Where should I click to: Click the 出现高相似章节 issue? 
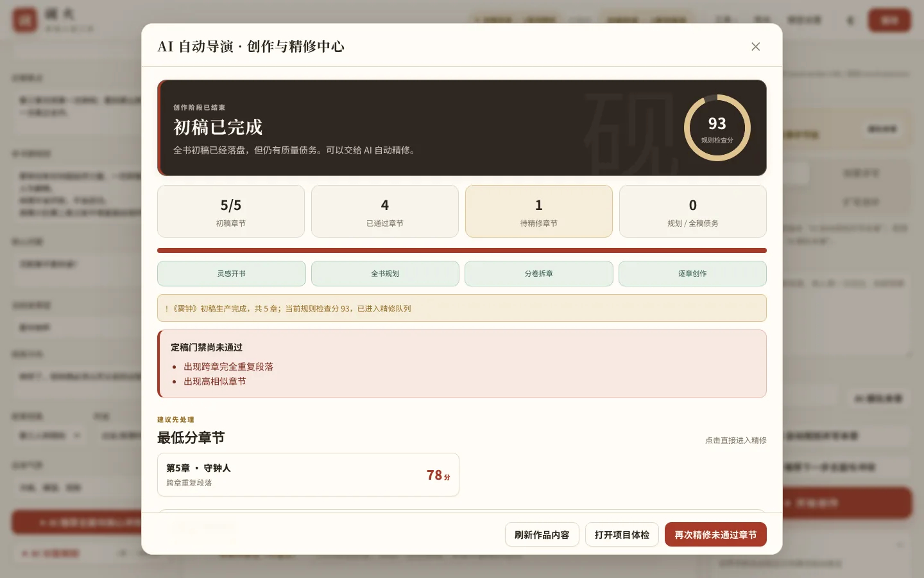click(215, 381)
